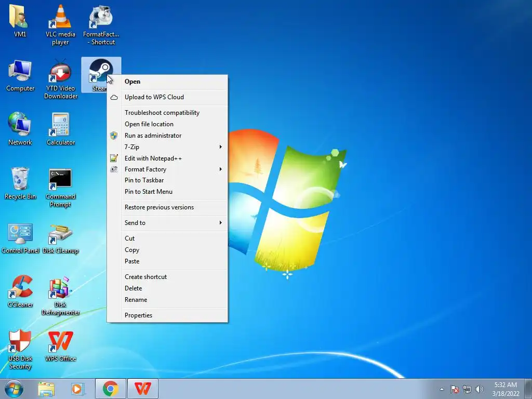
Task: Open Windows Explorer from the taskbar
Action: [x=46, y=389]
